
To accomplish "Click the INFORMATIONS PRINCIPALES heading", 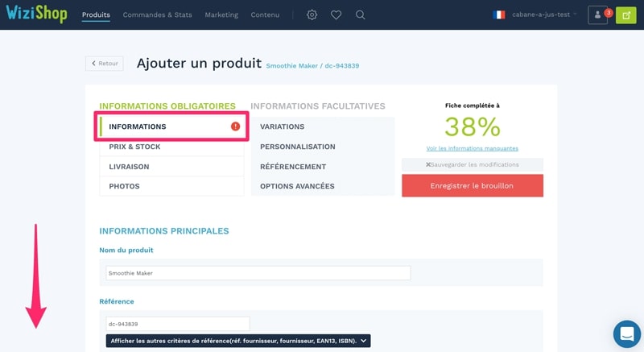I will [x=164, y=231].
